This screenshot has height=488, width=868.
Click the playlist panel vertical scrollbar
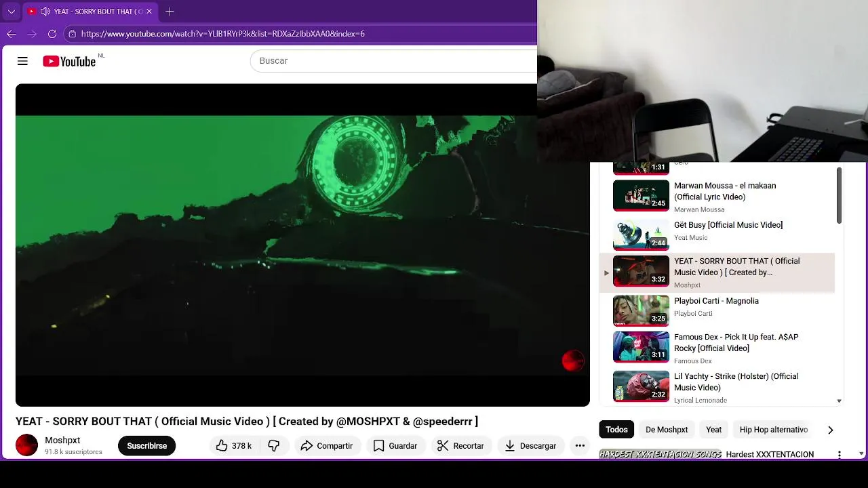(839, 195)
